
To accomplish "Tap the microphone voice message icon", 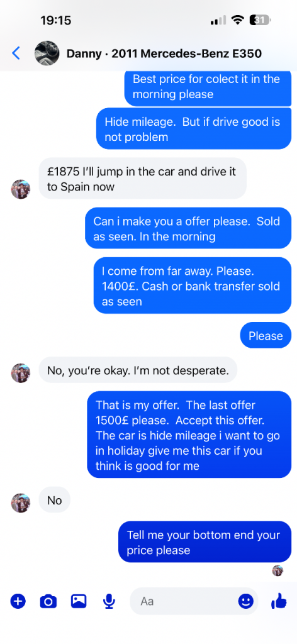I will tap(109, 602).
